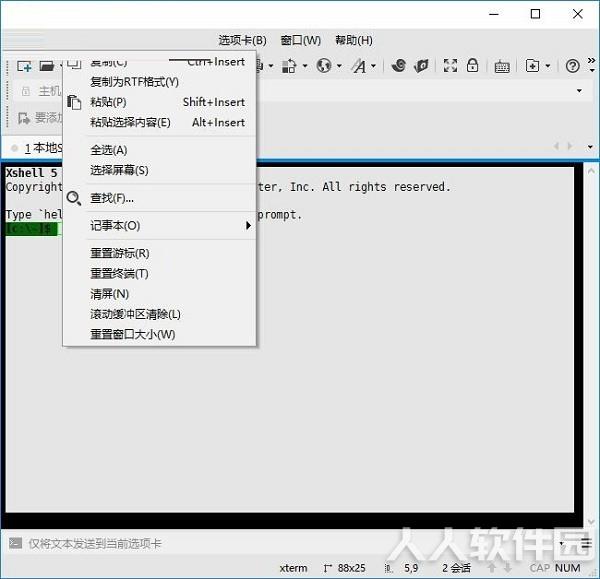Click the Open session folder icon

47,66
